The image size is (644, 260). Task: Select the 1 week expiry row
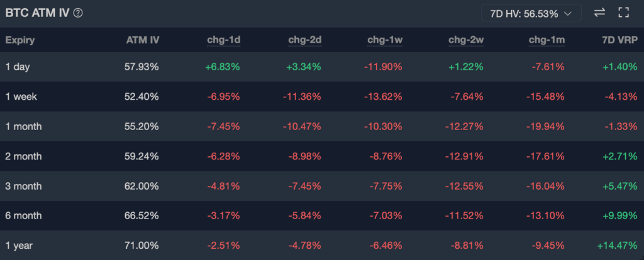point(21,97)
